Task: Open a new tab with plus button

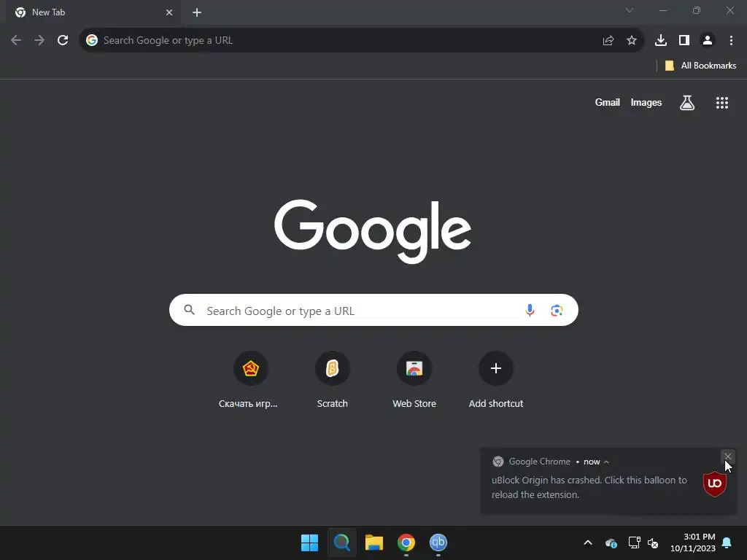Action: (x=197, y=12)
